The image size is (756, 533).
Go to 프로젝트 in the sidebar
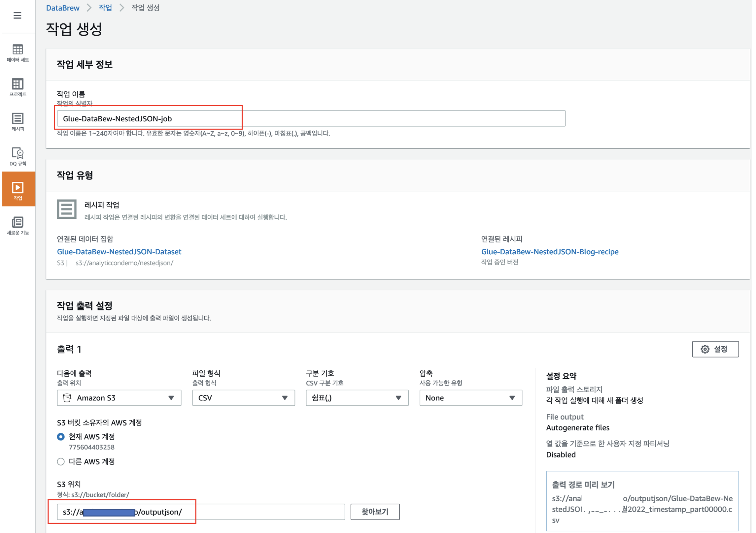pyautogui.click(x=18, y=87)
